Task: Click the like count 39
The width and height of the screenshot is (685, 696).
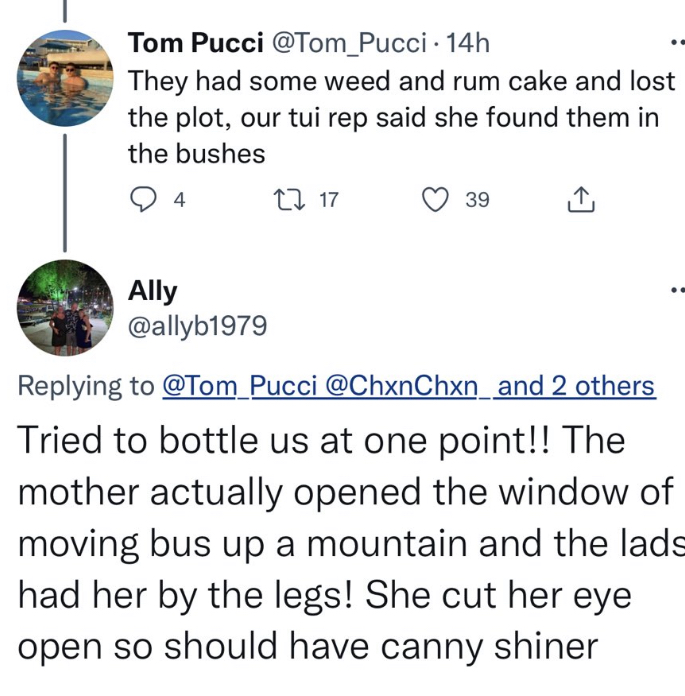Action: coord(477,200)
